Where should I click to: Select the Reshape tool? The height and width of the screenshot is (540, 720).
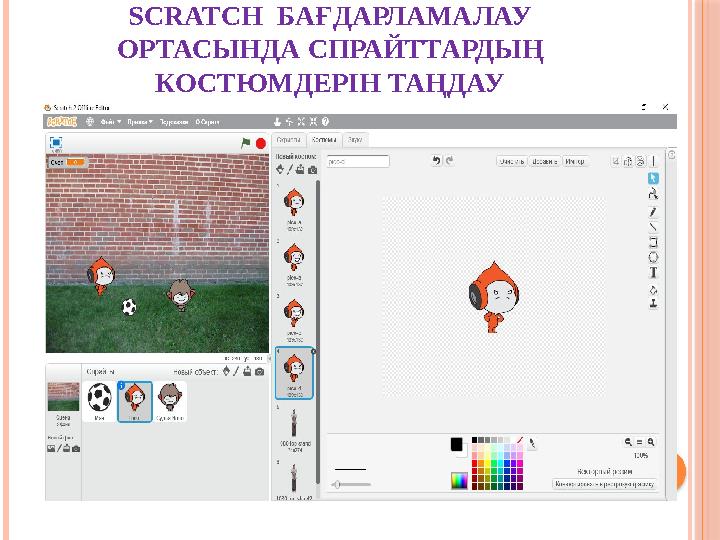click(x=653, y=194)
